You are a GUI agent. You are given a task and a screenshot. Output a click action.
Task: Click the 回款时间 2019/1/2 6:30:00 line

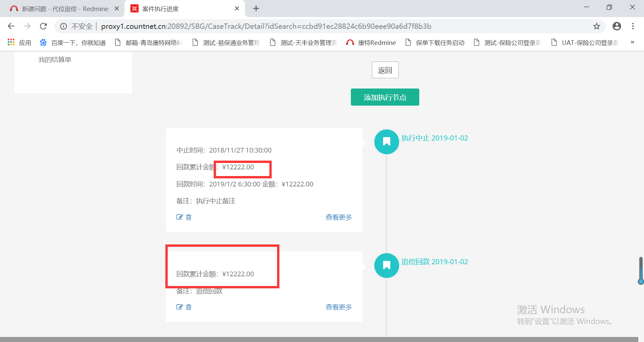245,184
